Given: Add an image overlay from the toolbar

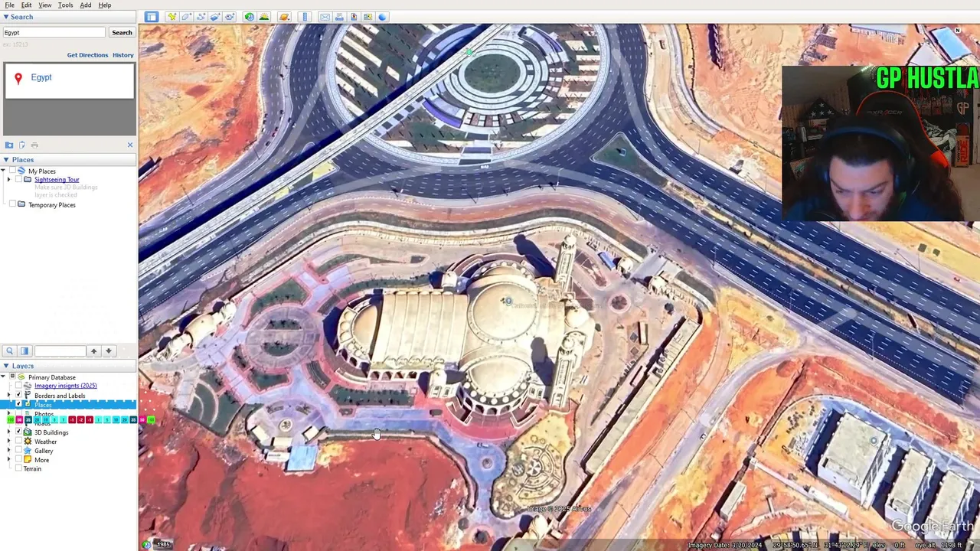Looking at the screenshot, I should 215,16.
